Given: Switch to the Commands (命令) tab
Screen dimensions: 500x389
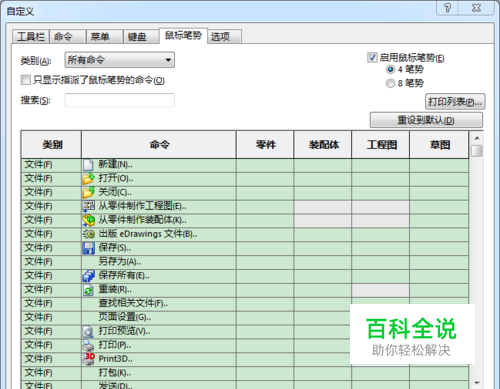Looking at the screenshot, I should click(x=68, y=36).
